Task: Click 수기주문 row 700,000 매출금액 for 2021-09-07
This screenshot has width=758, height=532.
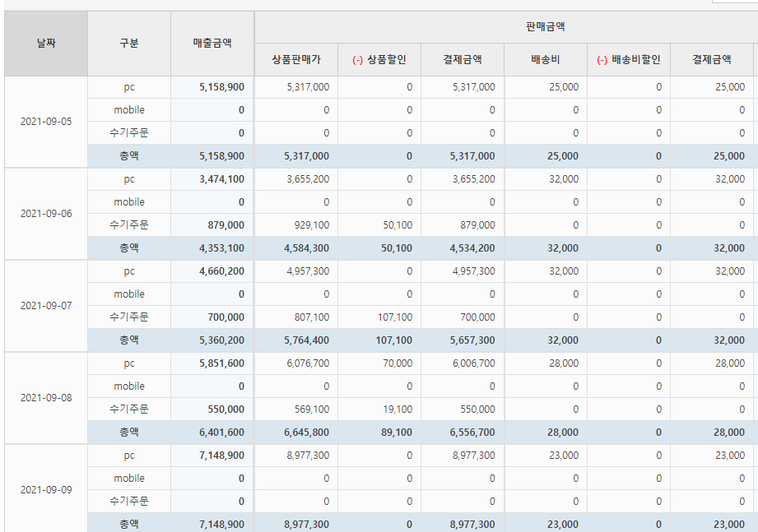Action: click(x=226, y=317)
